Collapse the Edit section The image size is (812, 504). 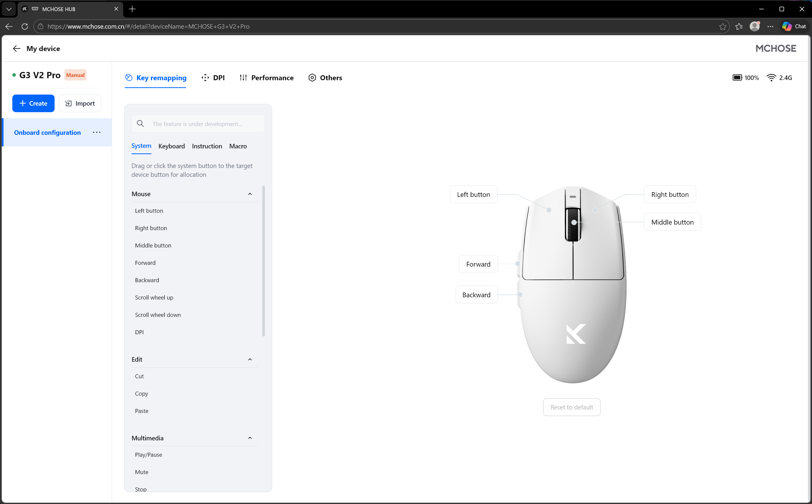tap(250, 359)
